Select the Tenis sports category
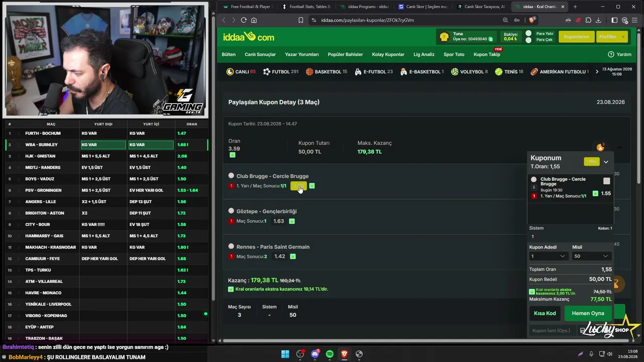The width and height of the screenshot is (644, 362). pos(509,72)
